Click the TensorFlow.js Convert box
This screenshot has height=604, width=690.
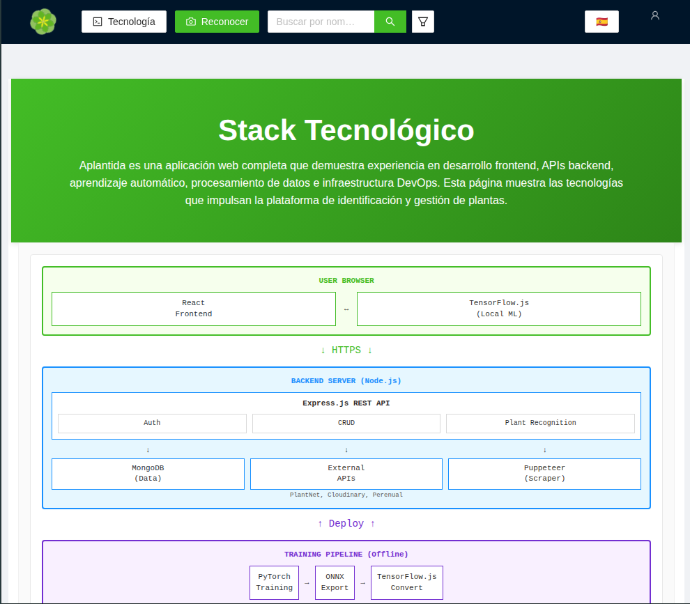tap(406, 582)
